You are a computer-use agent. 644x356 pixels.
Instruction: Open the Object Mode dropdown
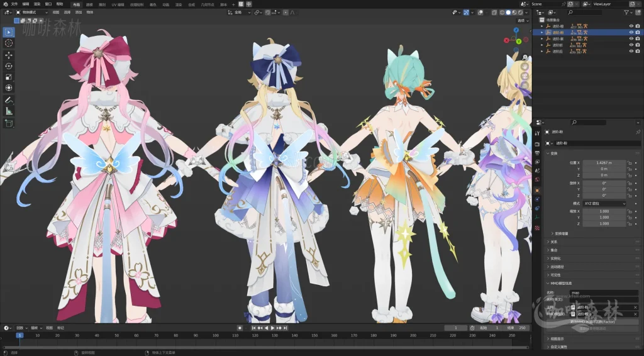click(x=31, y=13)
